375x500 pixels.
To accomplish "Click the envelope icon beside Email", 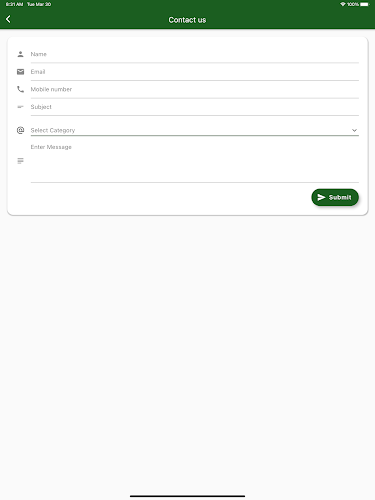I will pos(20,72).
